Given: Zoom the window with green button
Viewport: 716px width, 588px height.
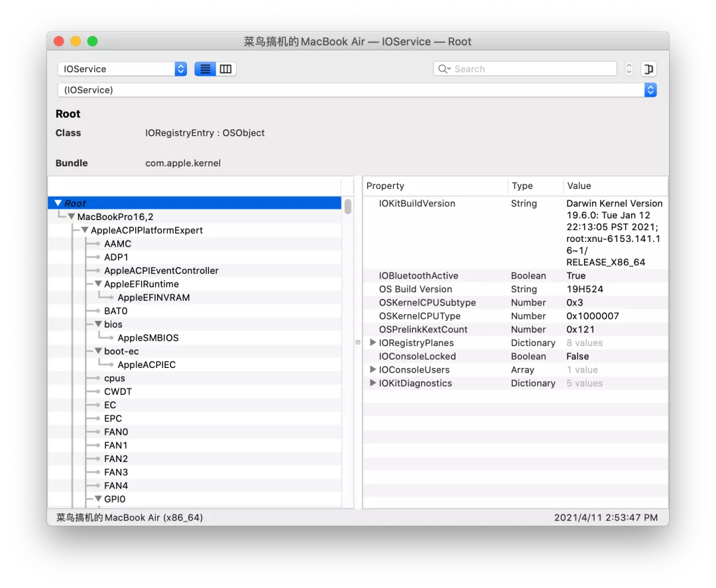Looking at the screenshot, I should 92,41.
